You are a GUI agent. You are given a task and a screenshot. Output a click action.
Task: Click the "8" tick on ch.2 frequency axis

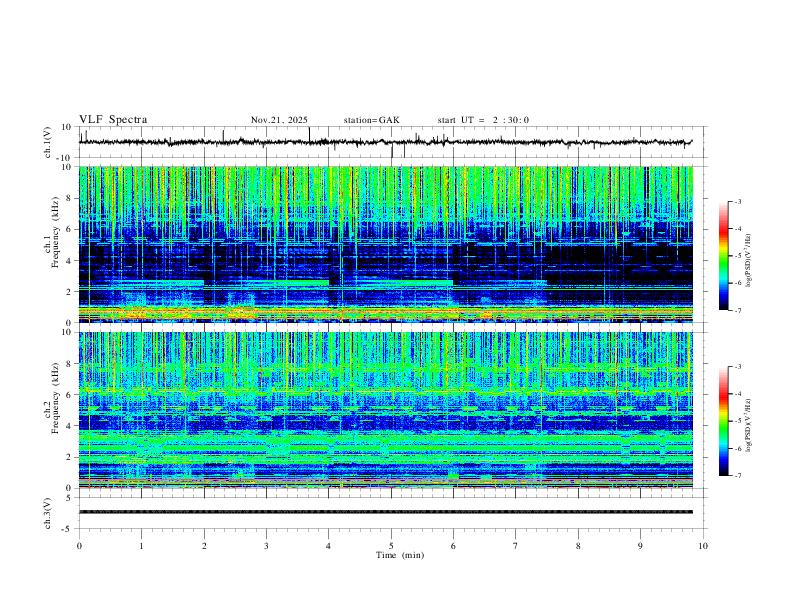click(x=69, y=364)
